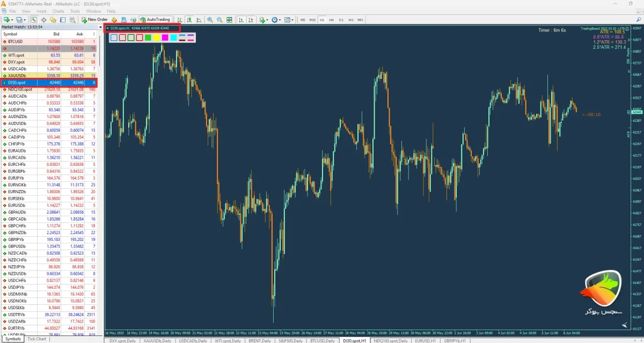Viewport: 644px width, 343px height.
Task: Open the Navigator panel icon
Action: pyautogui.click(x=53, y=19)
